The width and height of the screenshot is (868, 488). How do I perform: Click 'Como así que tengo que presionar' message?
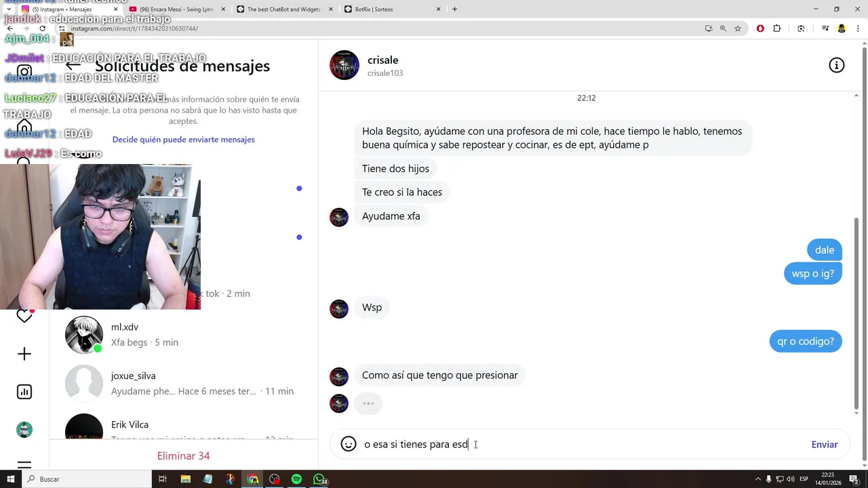point(439,375)
